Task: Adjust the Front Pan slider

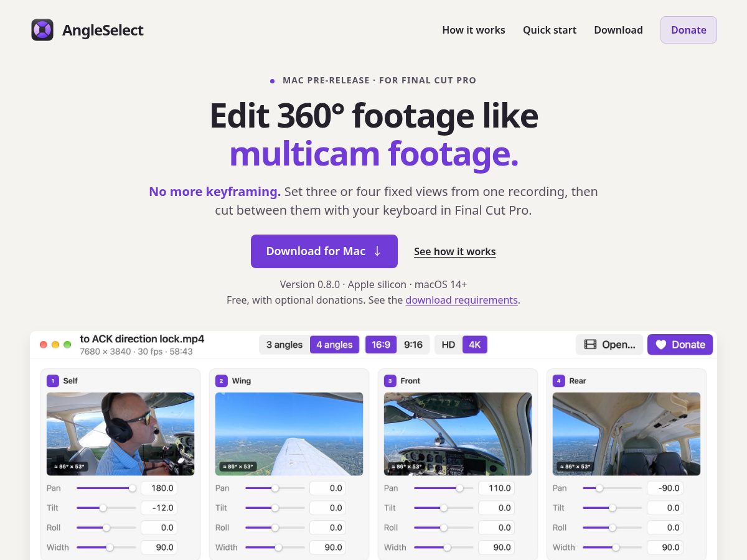Action: (444, 488)
